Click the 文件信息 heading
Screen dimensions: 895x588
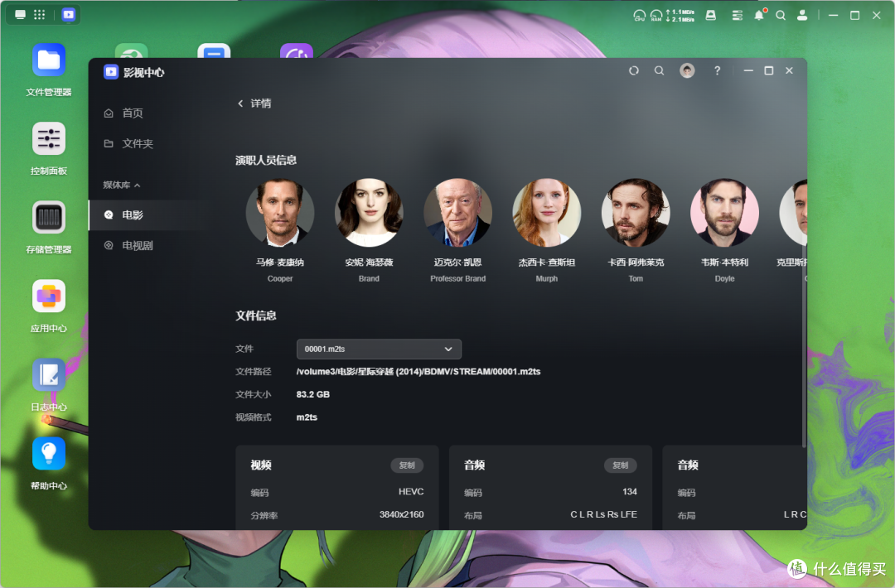(x=256, y=316)
